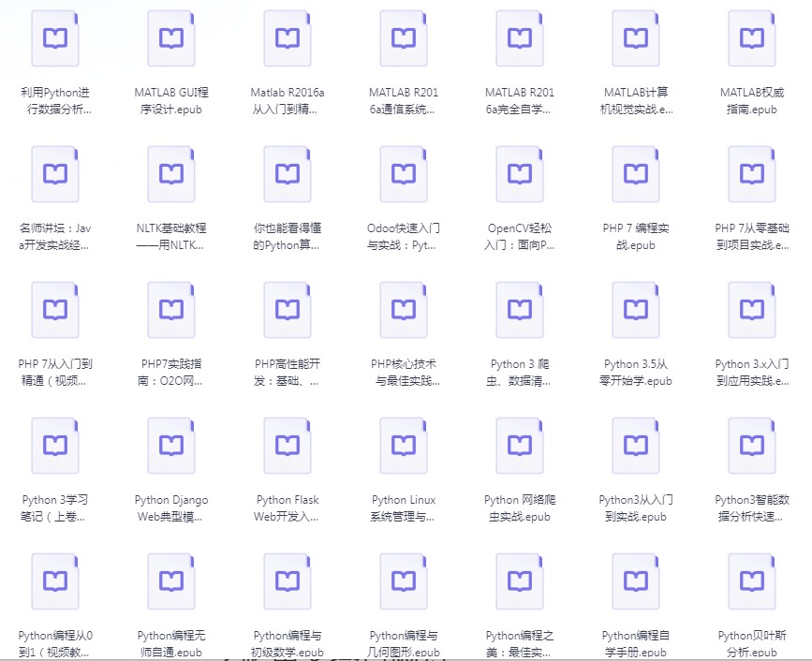
Task: Select Python 3.5从零开始学.epub icon
Action: coord(635,310)
